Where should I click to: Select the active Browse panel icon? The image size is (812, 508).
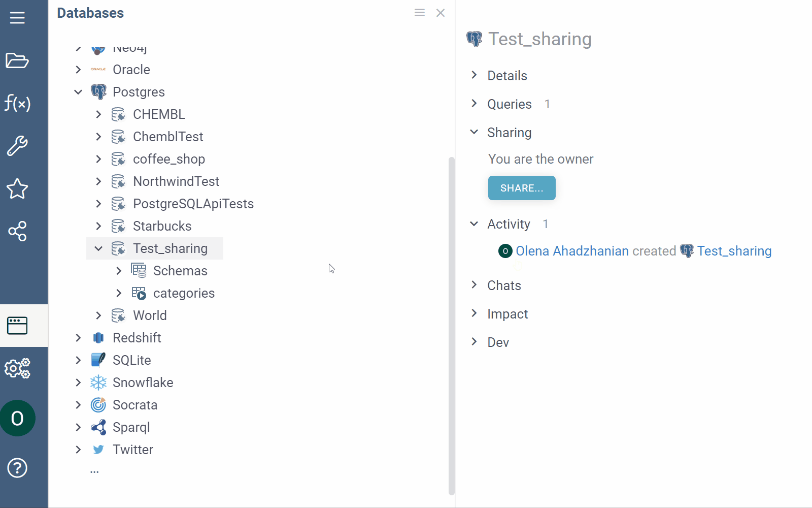click(17, 325)
